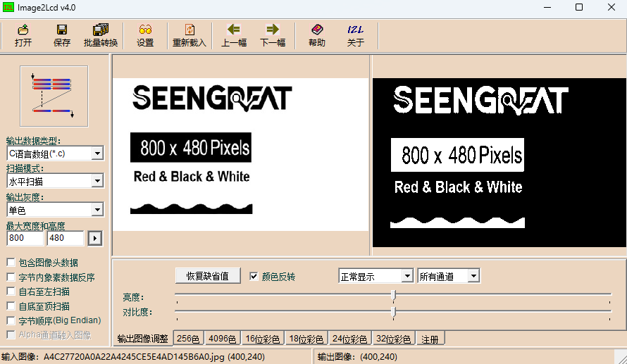Switch to 输出图像调整 tab
Viewport: 627px width, 364px height.
pos(143,339)
